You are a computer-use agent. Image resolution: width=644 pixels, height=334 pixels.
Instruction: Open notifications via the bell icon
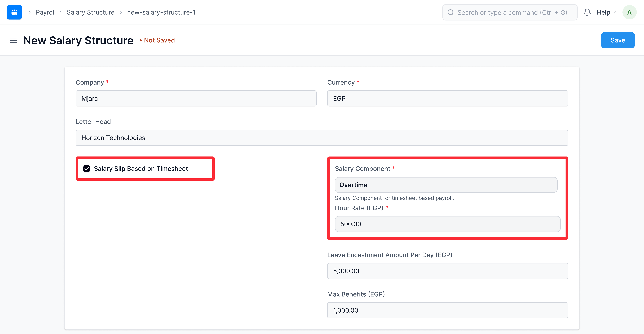coord(587,12)
